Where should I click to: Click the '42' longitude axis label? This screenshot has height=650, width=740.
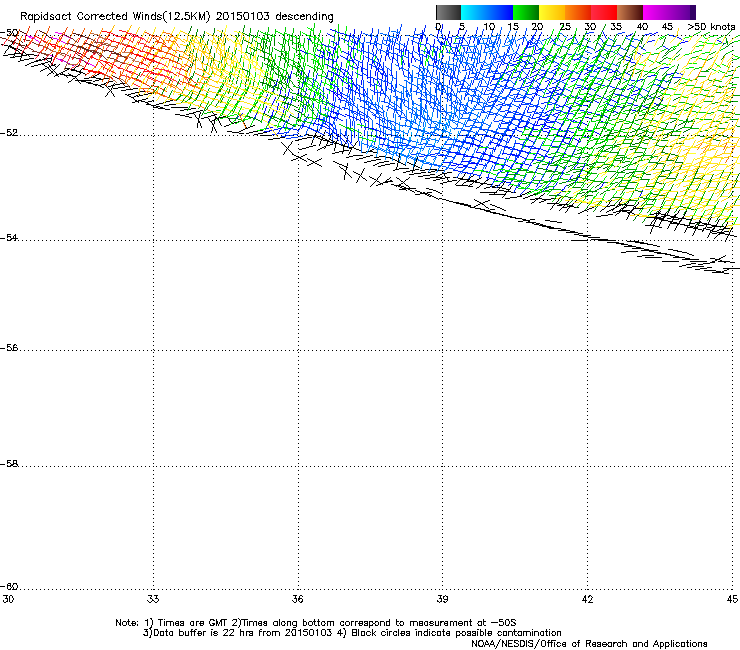(587, 599)
